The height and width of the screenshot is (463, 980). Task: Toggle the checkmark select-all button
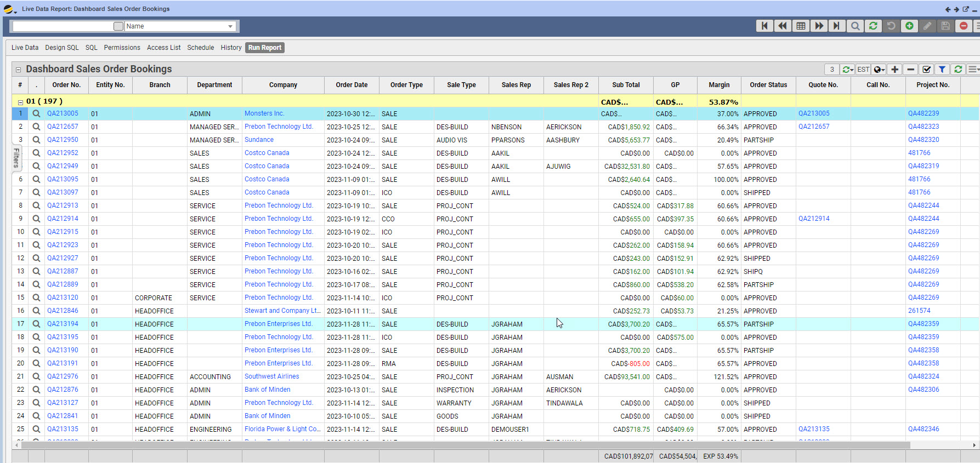coord(926,69)
